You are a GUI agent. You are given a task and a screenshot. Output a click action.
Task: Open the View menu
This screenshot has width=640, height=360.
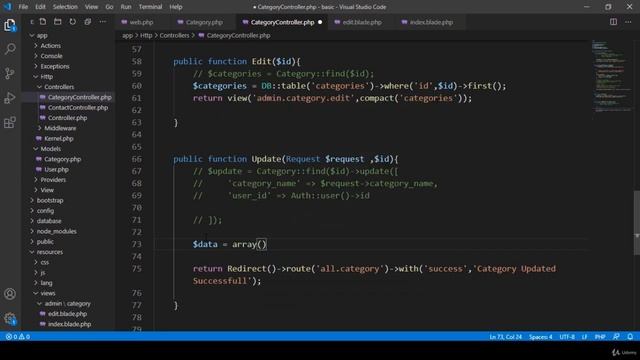click(x=91, y=7)
